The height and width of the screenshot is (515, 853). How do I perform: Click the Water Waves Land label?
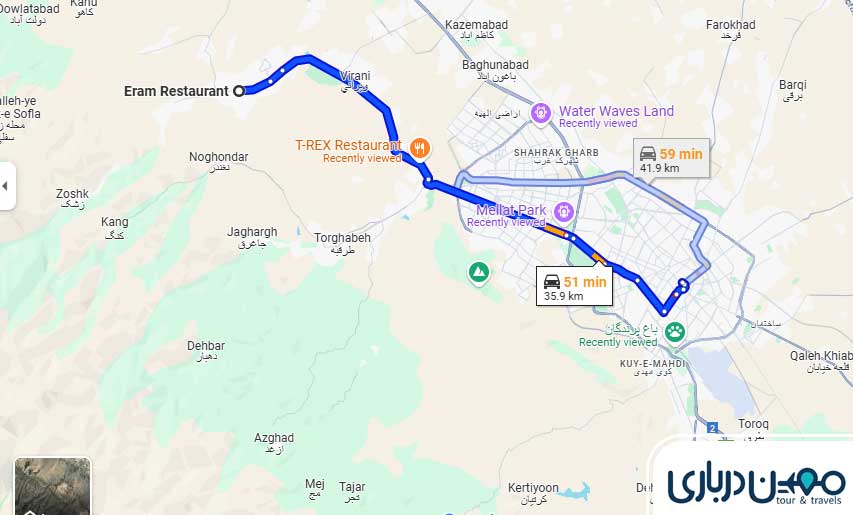click(x=616, y=111)
